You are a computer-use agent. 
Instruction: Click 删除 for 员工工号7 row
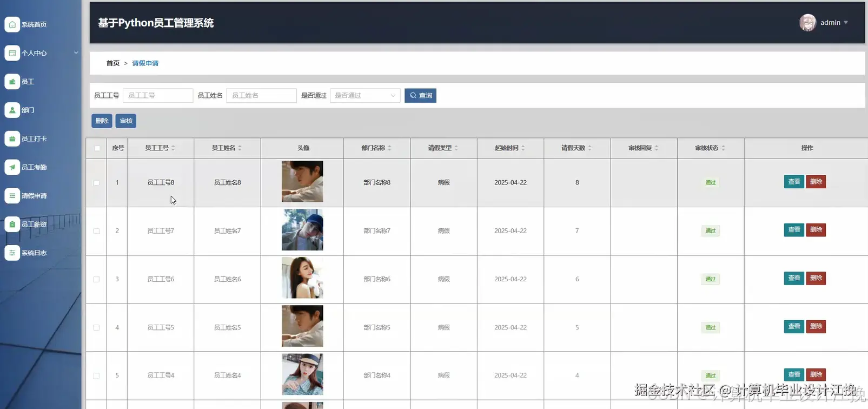816,230
